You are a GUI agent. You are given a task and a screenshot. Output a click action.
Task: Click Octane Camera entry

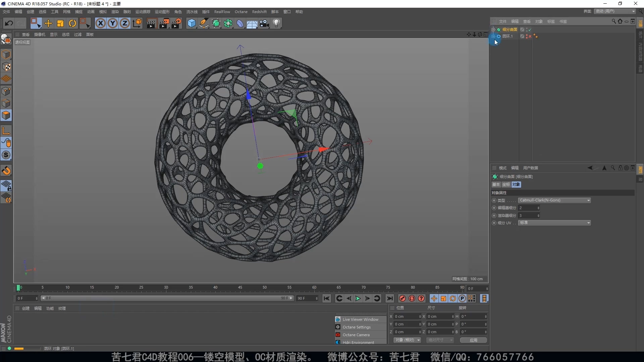click(x=361, y=335)
